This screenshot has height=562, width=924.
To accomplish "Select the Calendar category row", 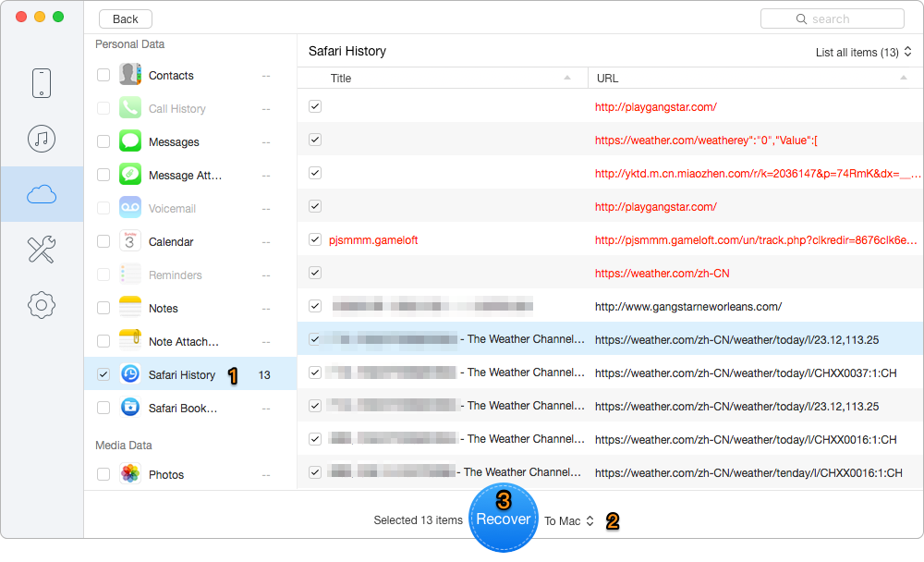I will coord(190,241).
